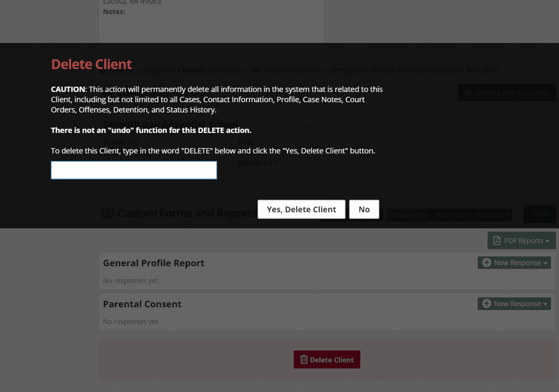The image size is (559, 392).
Task: Click the trash can icon
Action: [x=304, y=360]
